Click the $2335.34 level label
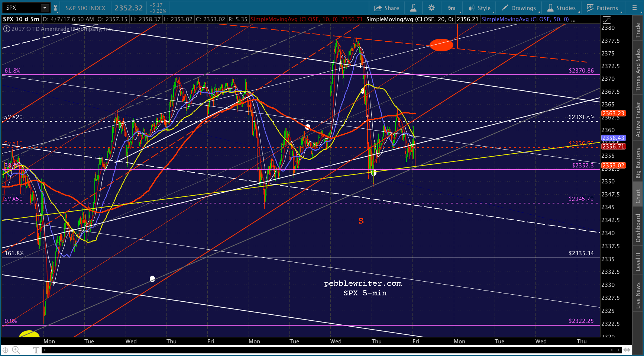644x356 pixels. pos(581,253)
